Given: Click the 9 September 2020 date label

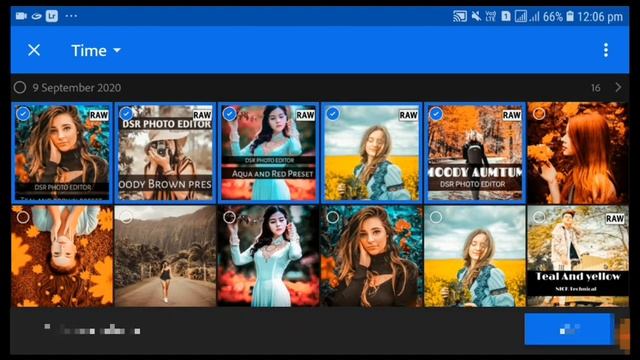Looking at the screenshot, I should point(77,88).
